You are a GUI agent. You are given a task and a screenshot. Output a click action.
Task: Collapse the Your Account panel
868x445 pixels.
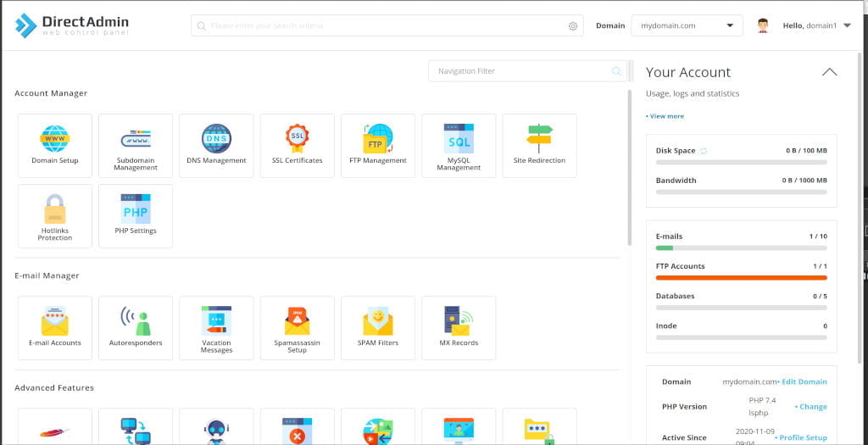point(829,72)
